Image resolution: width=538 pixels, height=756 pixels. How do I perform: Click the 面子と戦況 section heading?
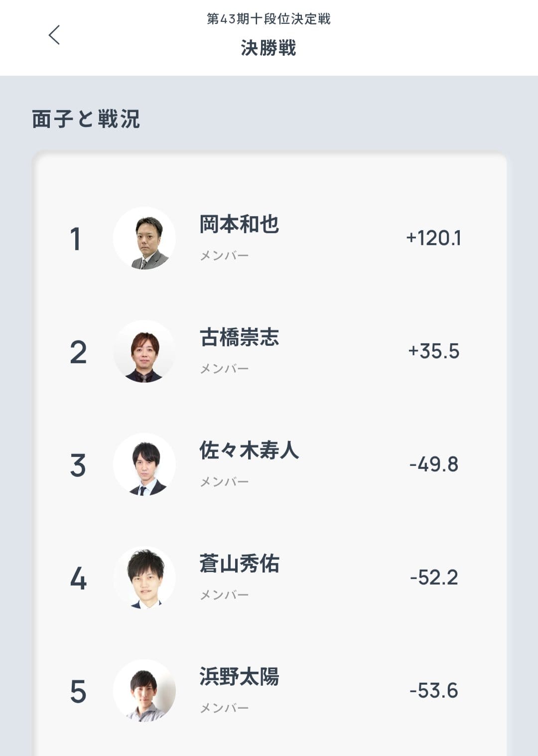(86, 119)
